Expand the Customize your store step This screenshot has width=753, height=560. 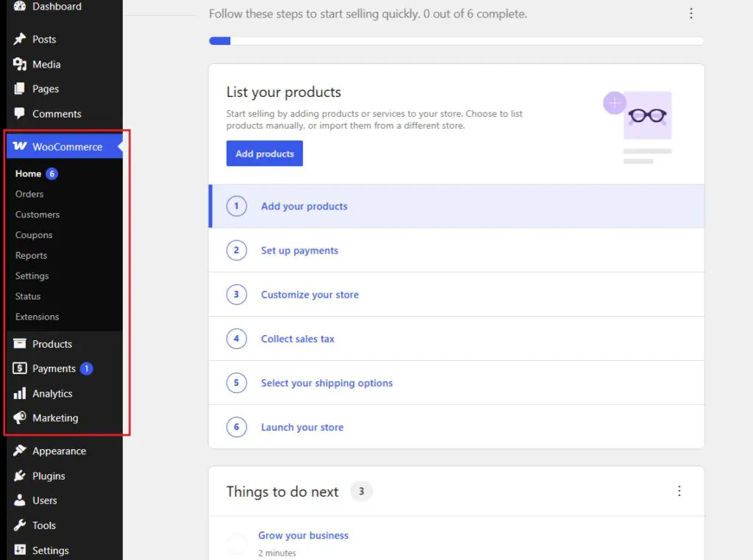coord(456,294)
